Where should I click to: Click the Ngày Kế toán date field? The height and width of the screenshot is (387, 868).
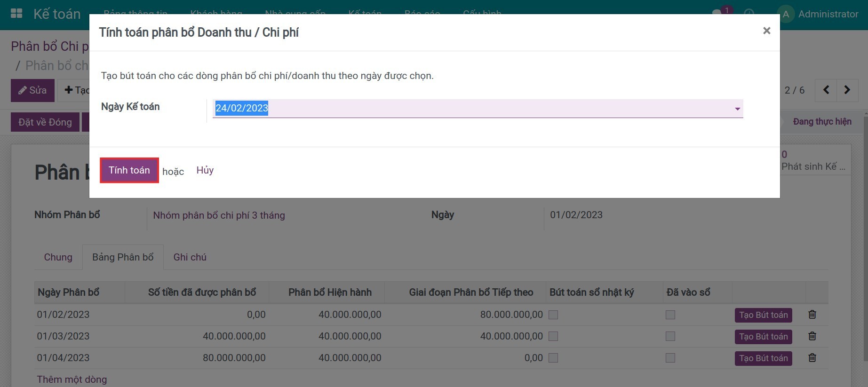pyautogui.click(x=470, y=108)
